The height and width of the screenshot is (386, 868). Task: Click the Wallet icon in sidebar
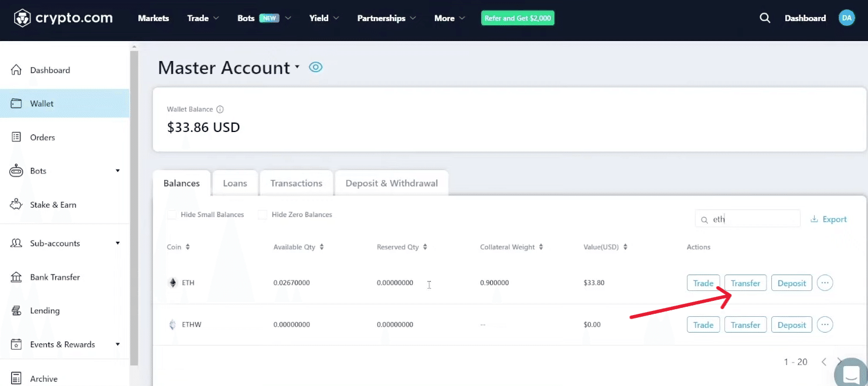coord(16,104)
